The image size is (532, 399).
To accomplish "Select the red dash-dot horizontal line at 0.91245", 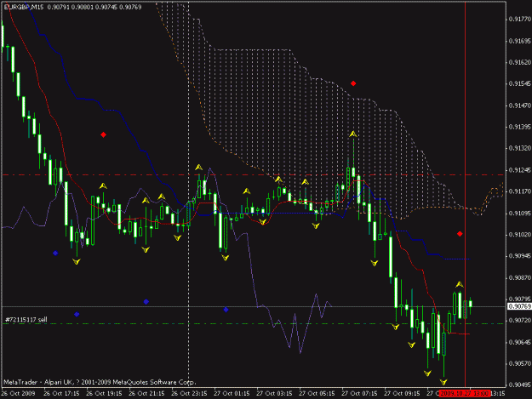I will [253, 175].
